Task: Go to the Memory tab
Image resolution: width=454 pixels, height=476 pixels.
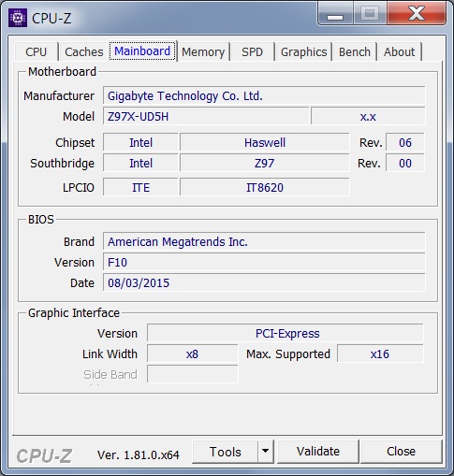Action: (203, 51)
